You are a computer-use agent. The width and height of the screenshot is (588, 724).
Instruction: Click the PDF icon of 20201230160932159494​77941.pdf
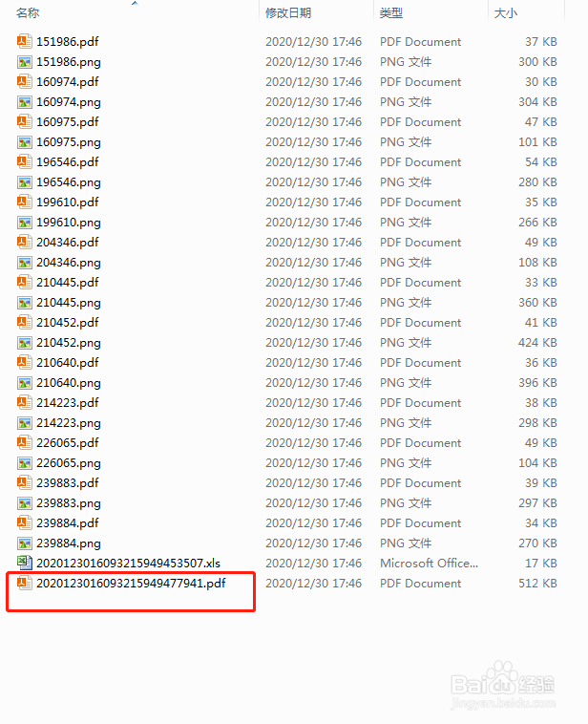[x=25, y=584]
